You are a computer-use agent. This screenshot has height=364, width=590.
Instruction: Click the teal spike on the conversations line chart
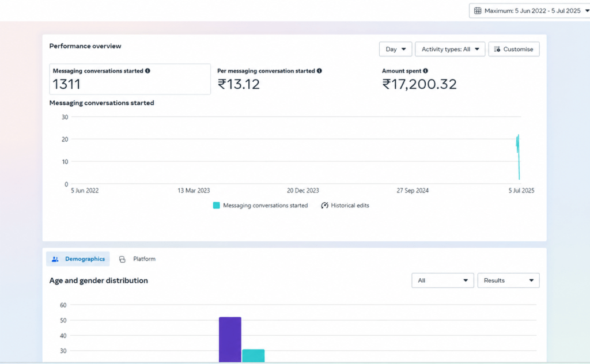[518, 157]
